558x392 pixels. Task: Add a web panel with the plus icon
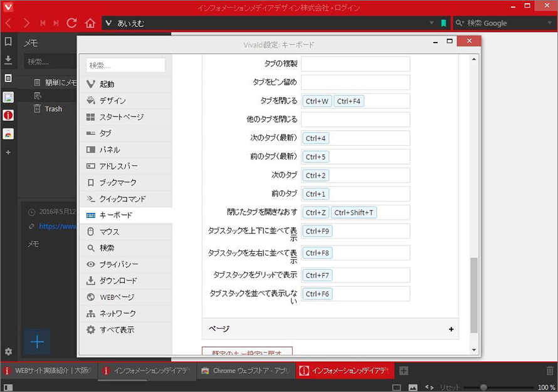tap(8, 152)
